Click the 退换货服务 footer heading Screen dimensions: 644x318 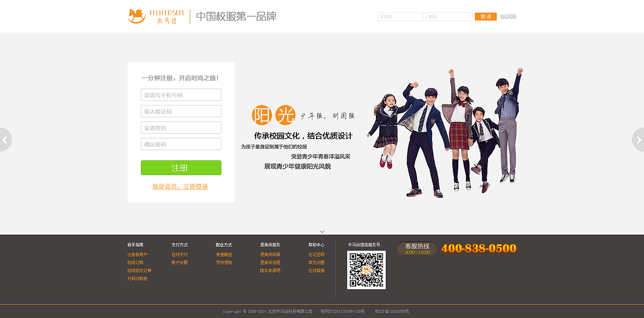[x=270, y=245]
